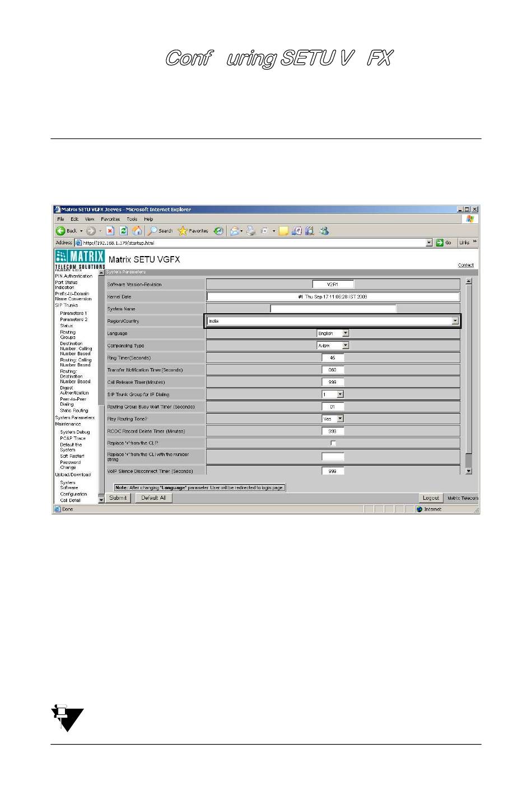Open the Edit menu

[x=74, y=219]
